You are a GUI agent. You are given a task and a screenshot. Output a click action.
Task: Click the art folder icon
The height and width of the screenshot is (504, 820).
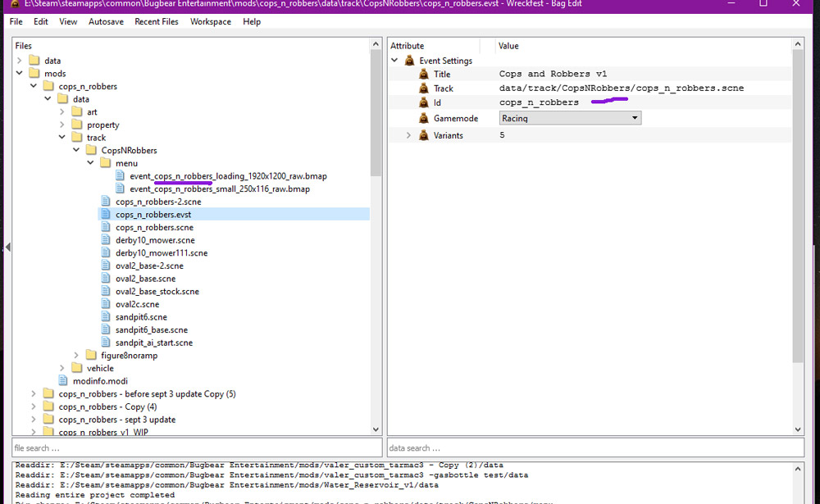(77, 111)
